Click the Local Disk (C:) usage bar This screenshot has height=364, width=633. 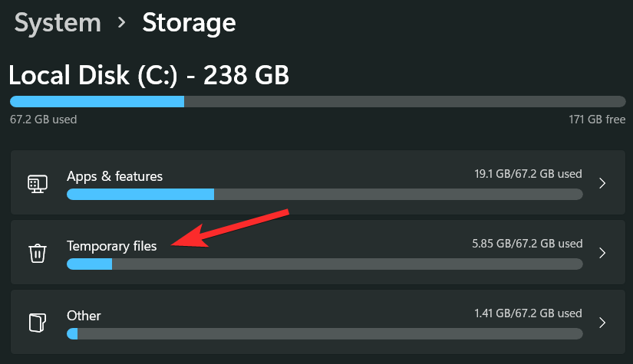tap(318, 102)
